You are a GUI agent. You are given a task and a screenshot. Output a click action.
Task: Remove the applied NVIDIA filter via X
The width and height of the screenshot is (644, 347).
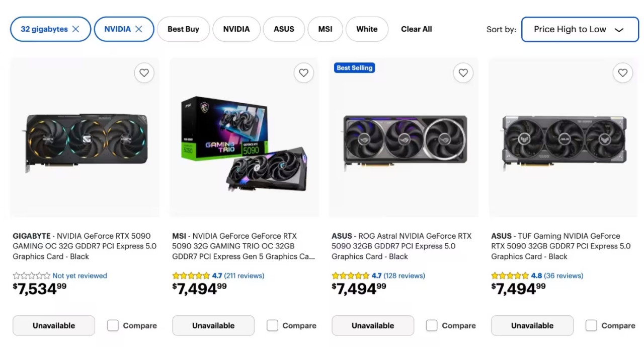click(x=138, y=29)
